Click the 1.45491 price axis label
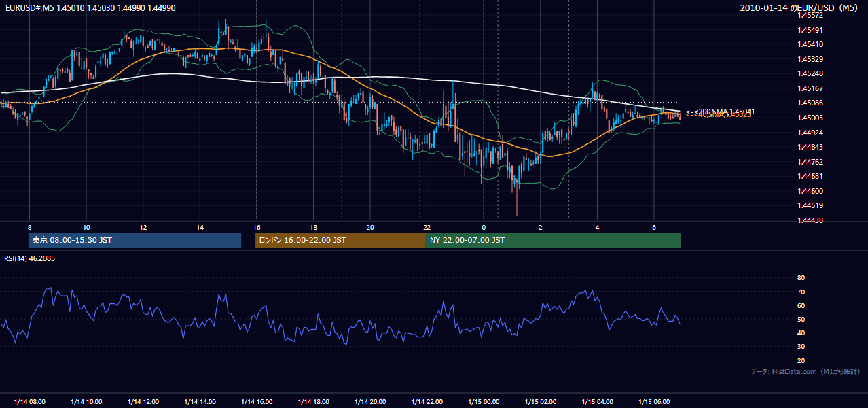The height and width of the screenshot is (408, 868). click(810, 30)
